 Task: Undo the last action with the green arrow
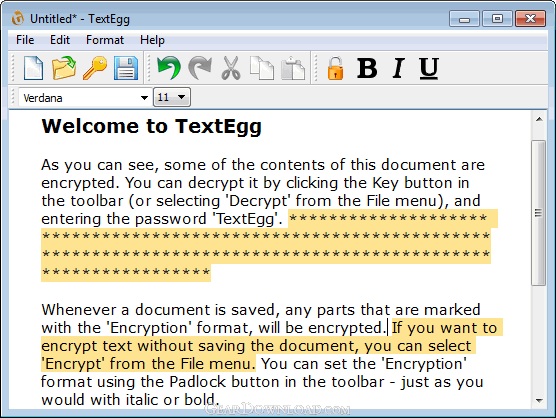[169, 68]
